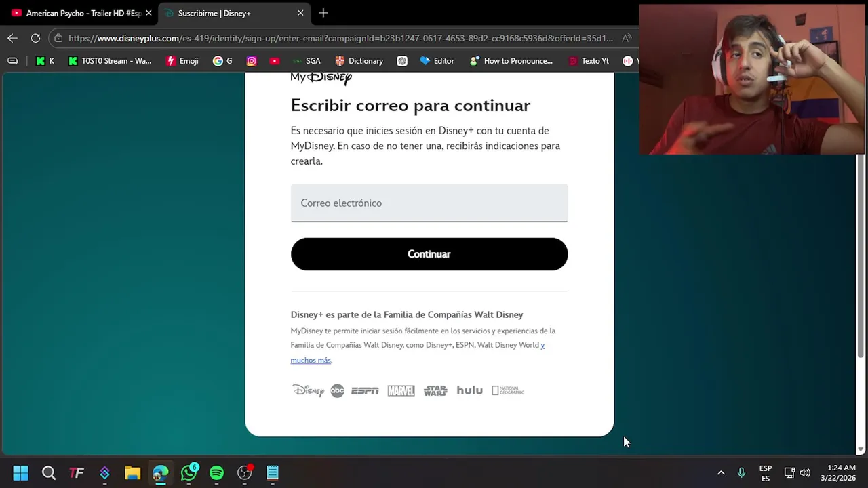Open the ChatGPT bookmark icon
The height and width of the screenshot is (488, 868).
click(x=402, y=61)
